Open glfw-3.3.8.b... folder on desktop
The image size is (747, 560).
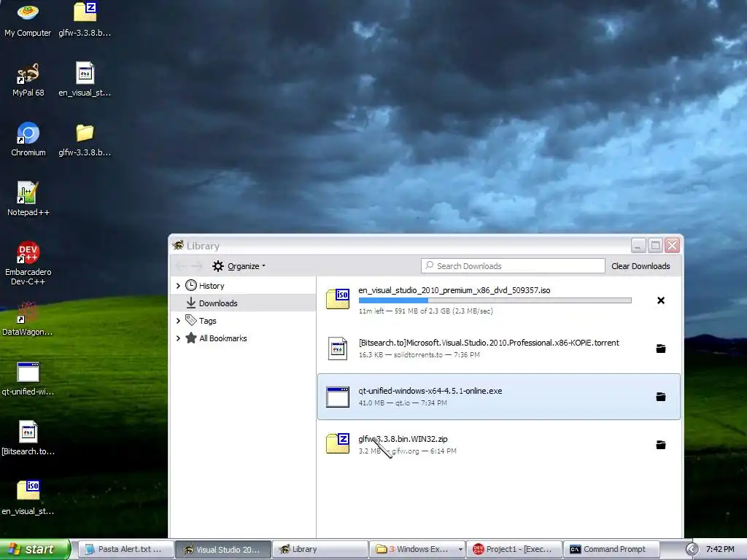[x=85, y=139]
